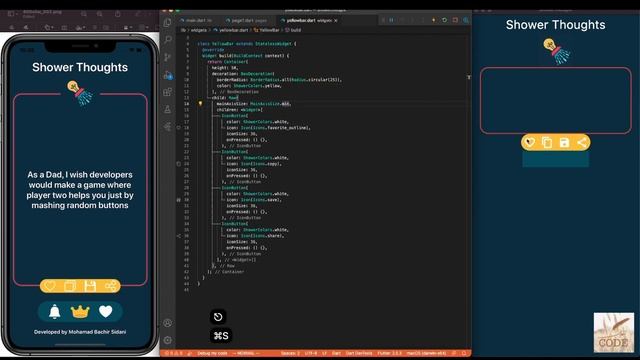
Task: Click the lightbulb quick-fix on line 14
Action: point(200,104)
